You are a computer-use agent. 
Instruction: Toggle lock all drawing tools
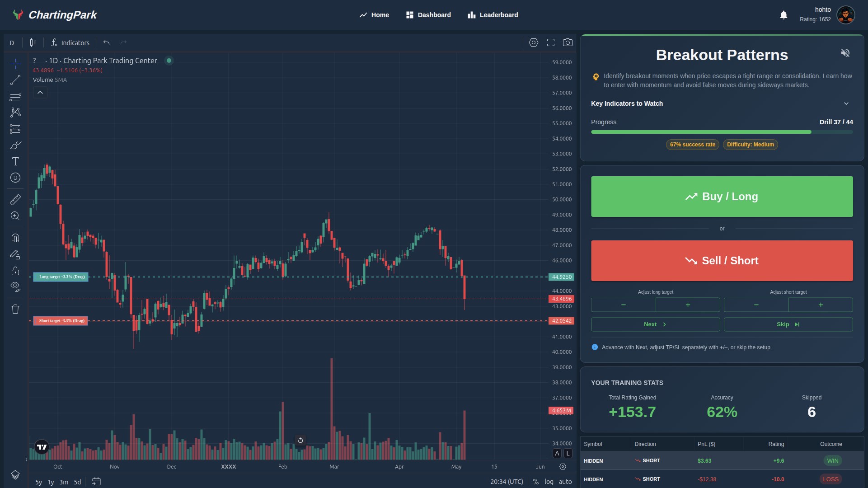(x=15, y=271)
